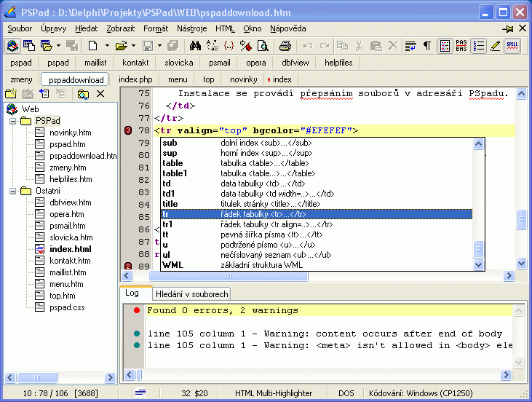Click autocomplete list scroll-down arrow
This screenshot has width=532, height=402.
tap(478, 264)
